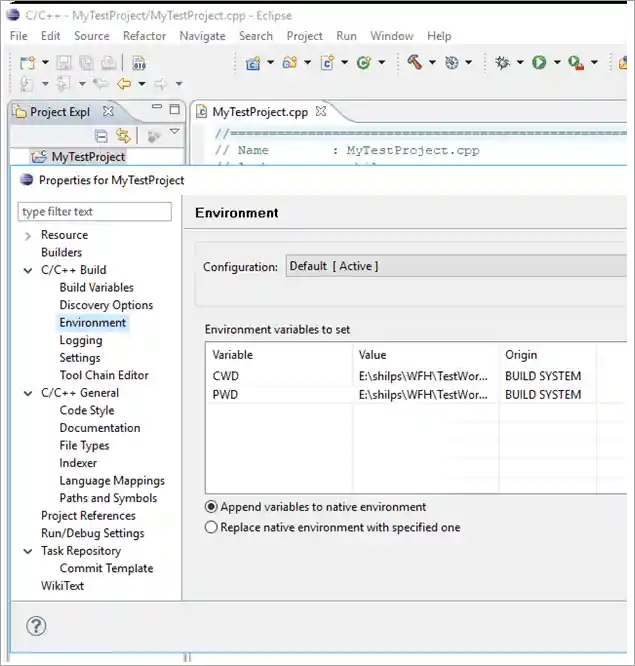Image resolution: width=635 pixels, height=666 pixels.
Task: Click the Build configuration gear icon
Action: point(452,63)
